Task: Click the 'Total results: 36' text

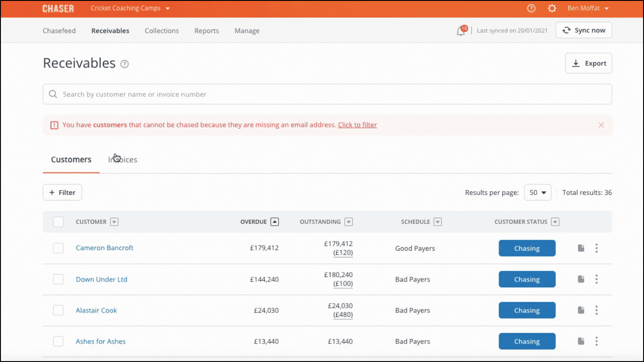Action: tap(587, 193)
